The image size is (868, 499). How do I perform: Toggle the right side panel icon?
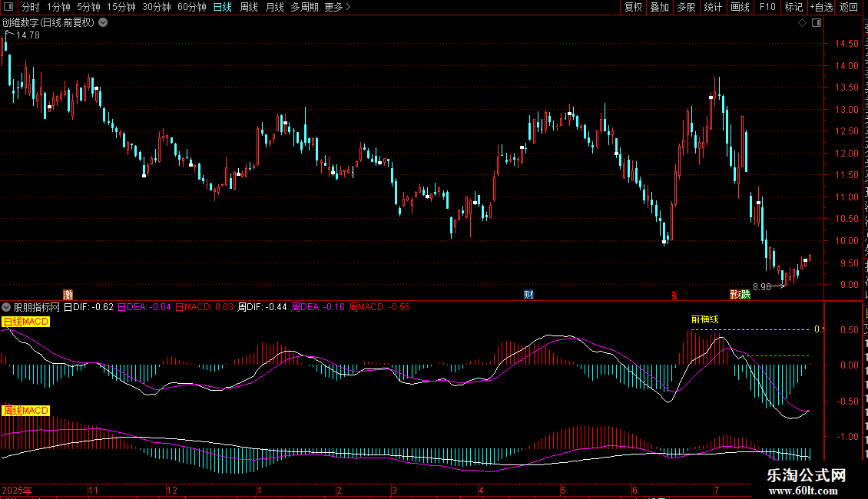817,23
